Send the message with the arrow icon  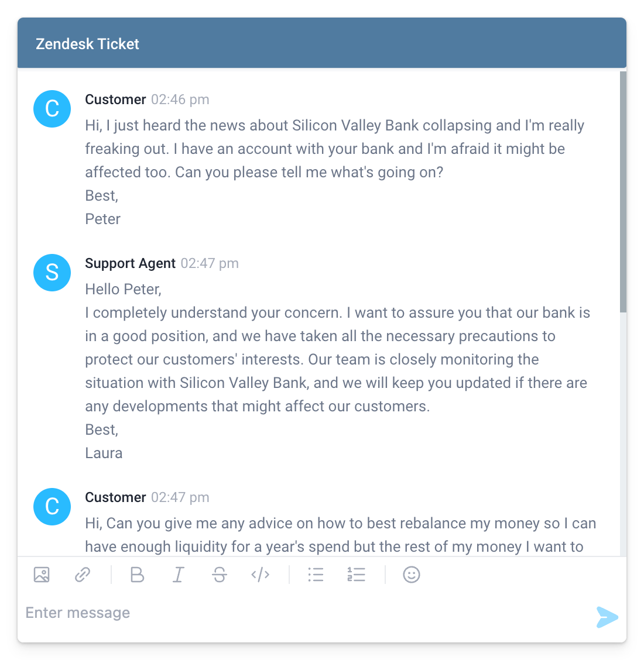click(607, 617)
